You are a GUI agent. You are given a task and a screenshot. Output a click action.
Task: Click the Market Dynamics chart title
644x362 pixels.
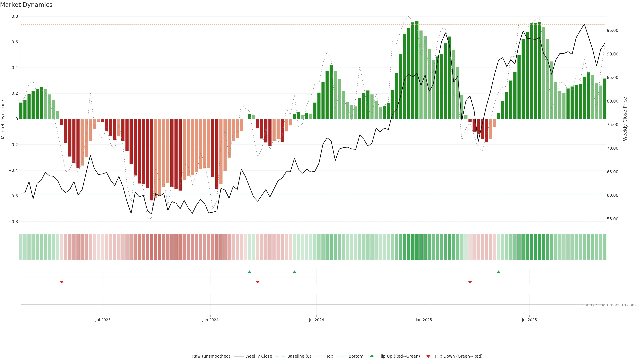point(26,5)
